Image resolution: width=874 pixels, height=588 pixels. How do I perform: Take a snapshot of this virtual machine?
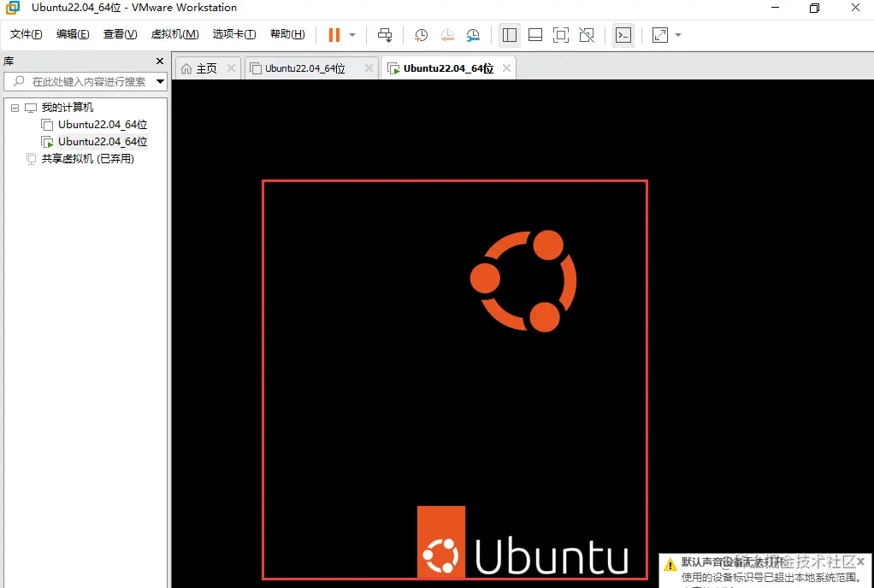coord(421,35)
